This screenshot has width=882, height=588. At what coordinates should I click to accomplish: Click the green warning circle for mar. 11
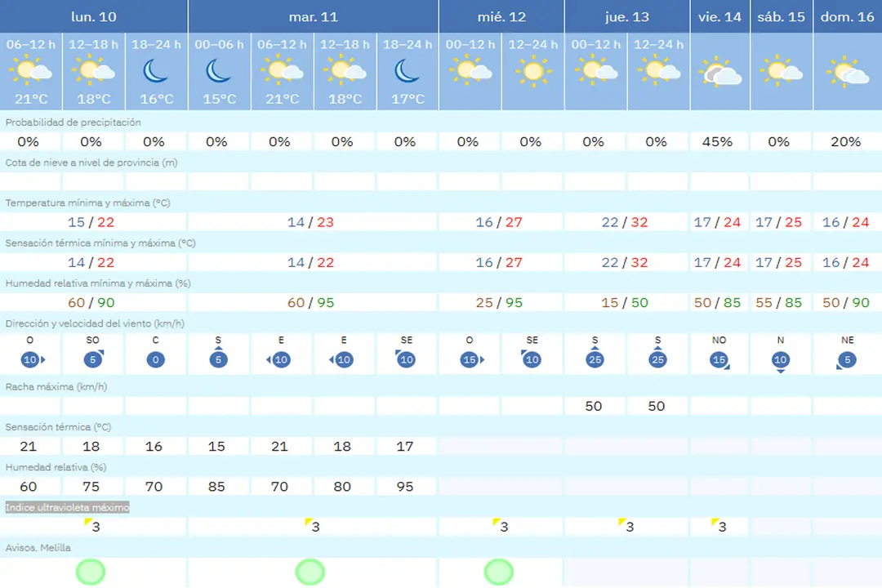tap(310, 572)
